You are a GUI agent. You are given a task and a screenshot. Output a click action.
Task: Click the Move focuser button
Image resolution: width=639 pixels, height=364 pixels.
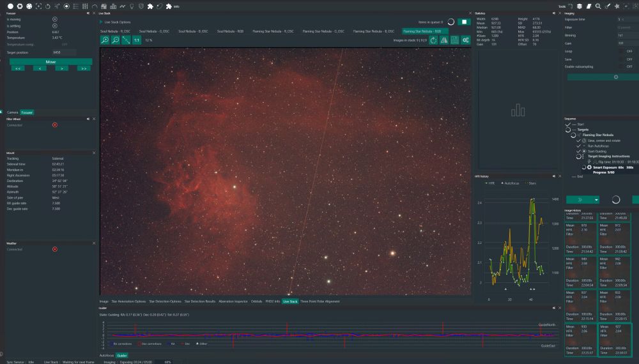pos(51,62)
